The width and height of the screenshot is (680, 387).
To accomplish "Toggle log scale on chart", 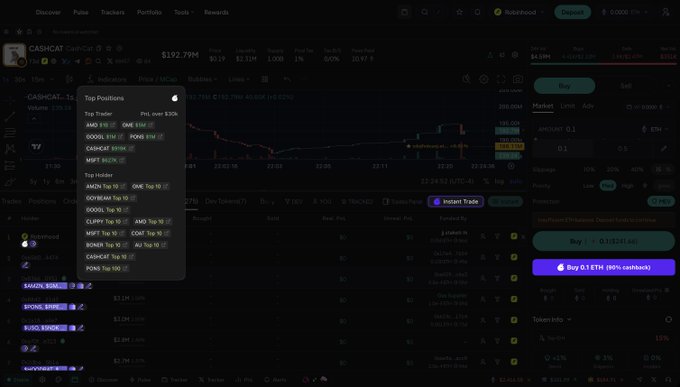I will click(x=499, y=181).
